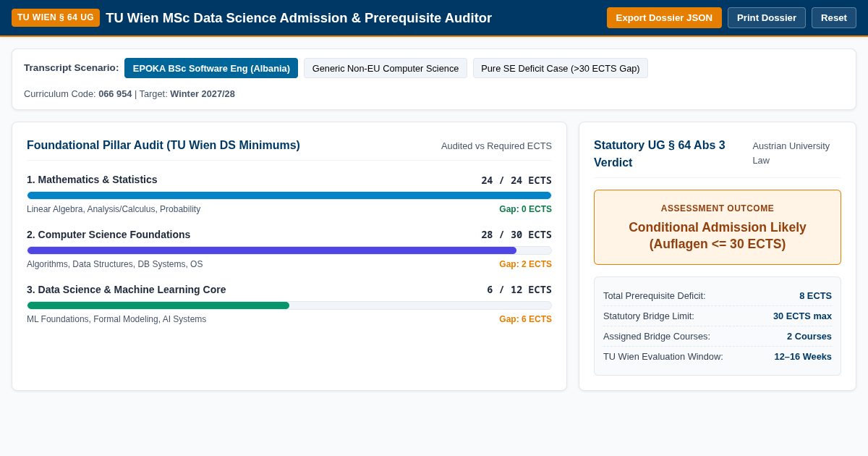868x456 pixels.
Task: Click Export Dossier JSON button
Action: click(x=664, y=17)
